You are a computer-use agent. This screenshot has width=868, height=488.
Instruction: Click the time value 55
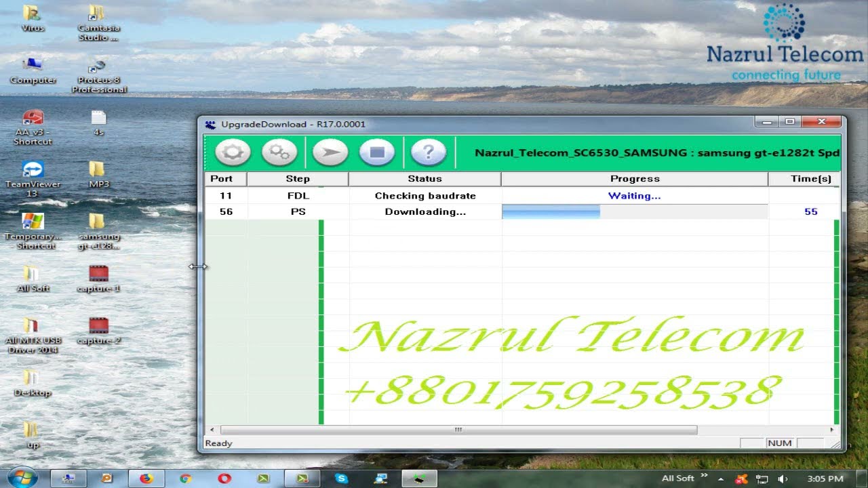click(811, 211)
